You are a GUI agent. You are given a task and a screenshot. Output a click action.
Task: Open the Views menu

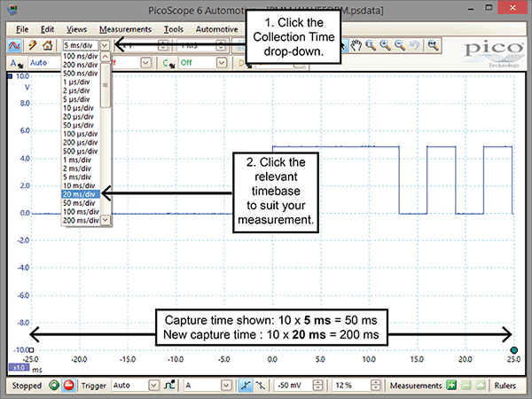coord(76,29)
